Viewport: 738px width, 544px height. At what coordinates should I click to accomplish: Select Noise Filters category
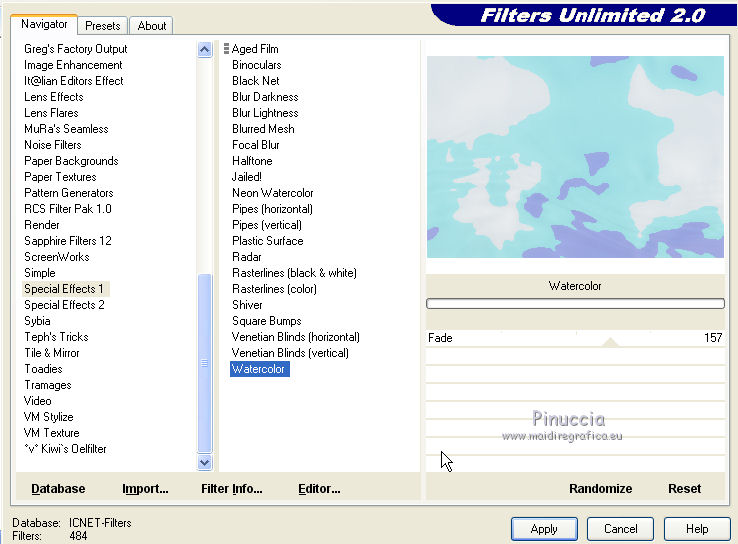click(53, 145)
